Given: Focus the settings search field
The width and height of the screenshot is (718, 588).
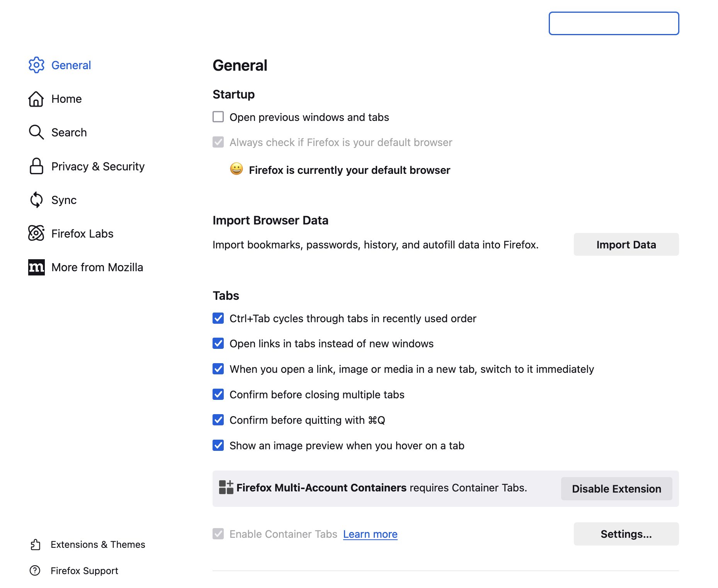Looking at the screenshot, I should click(x=614, y=23).
